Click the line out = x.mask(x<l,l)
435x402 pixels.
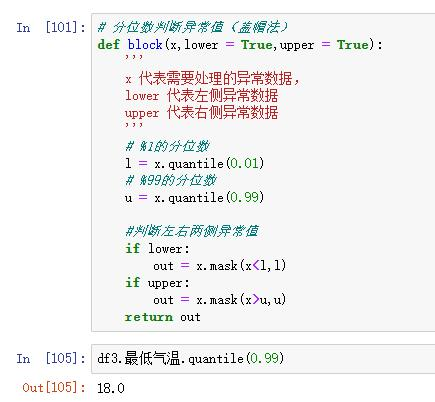(220, 266)
